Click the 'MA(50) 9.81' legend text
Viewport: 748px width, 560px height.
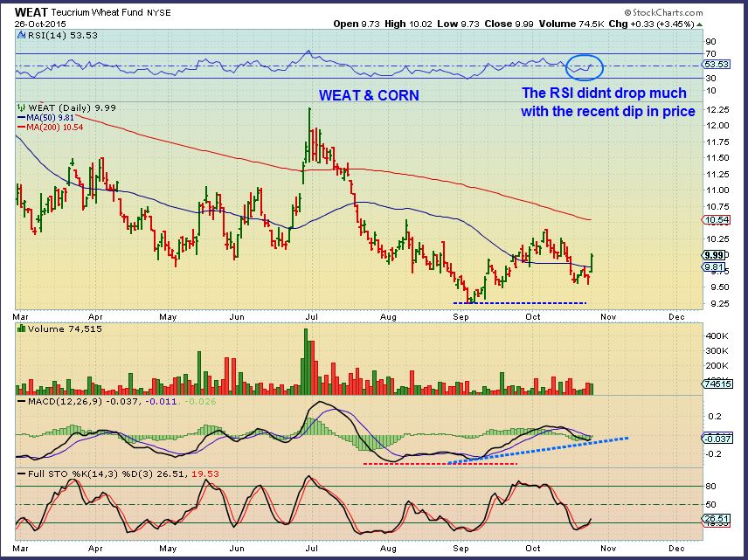[50, 118]
